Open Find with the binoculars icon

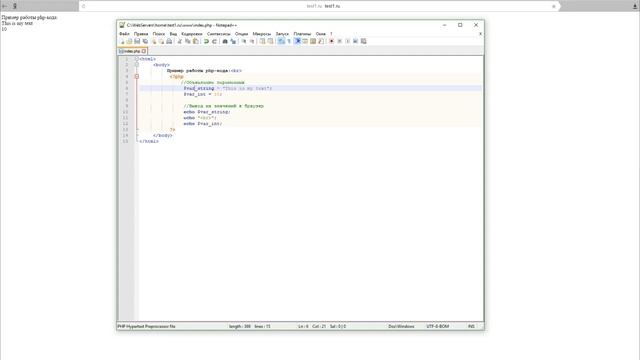pos(224,41)
